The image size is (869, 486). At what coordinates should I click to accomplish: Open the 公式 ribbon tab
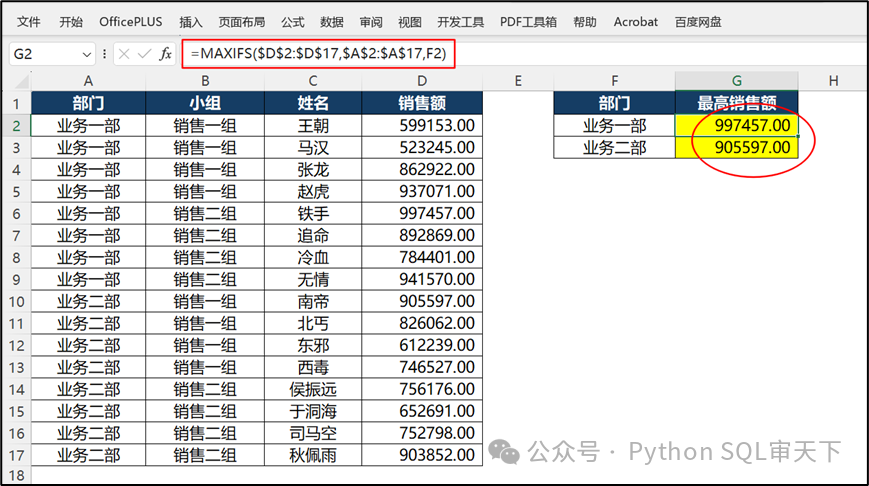pos(292,21)
